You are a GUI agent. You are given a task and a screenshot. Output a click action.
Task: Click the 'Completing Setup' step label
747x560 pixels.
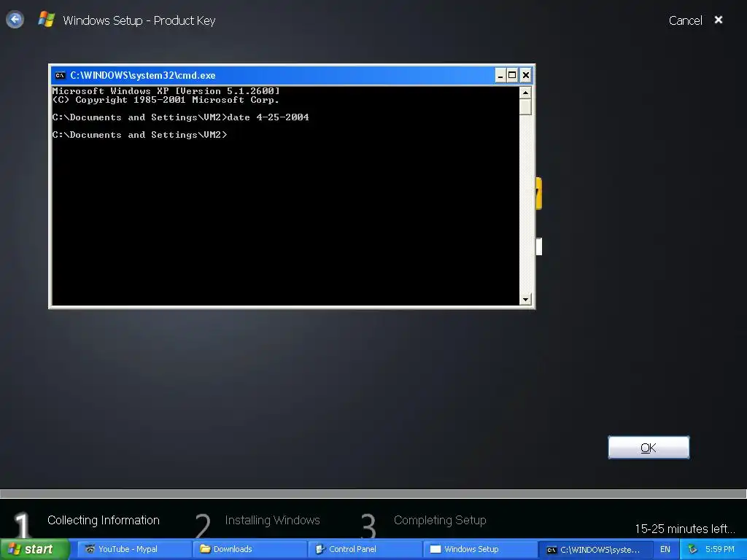[x=440, y=521]
